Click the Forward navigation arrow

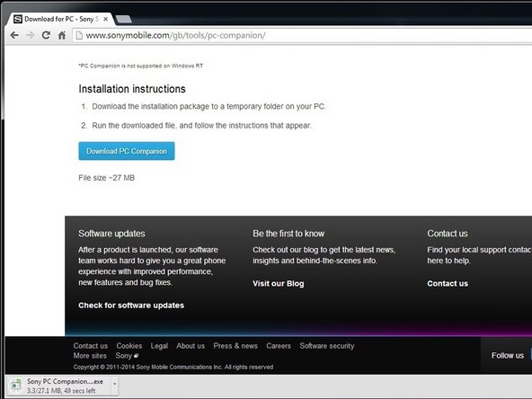31,35
